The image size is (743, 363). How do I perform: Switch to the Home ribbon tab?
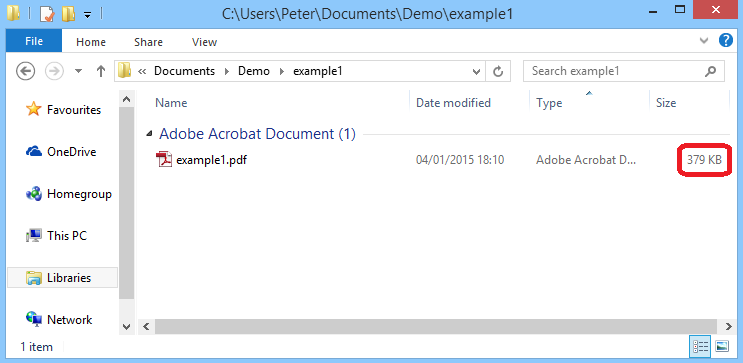pyautogui.click(x=91, y=42)
